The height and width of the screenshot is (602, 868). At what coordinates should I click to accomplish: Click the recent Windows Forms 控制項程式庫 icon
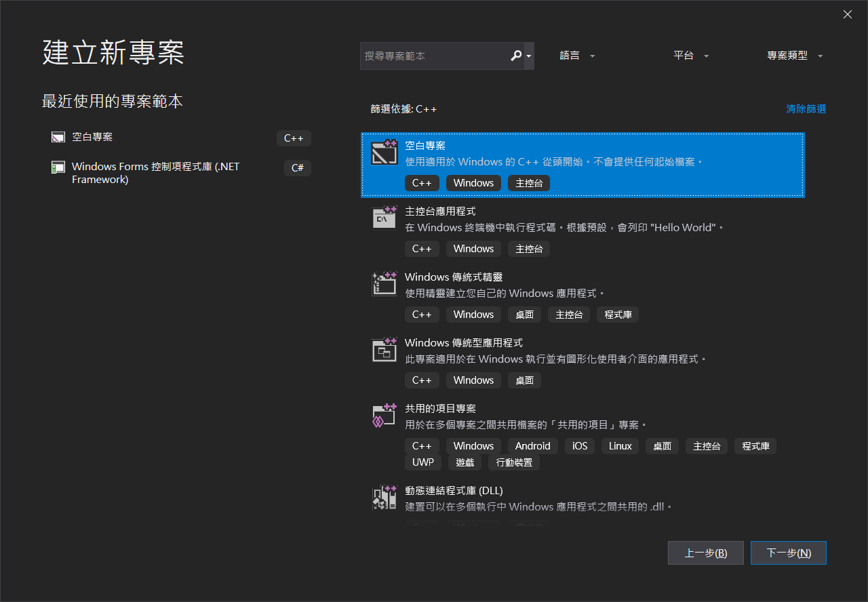58,167
